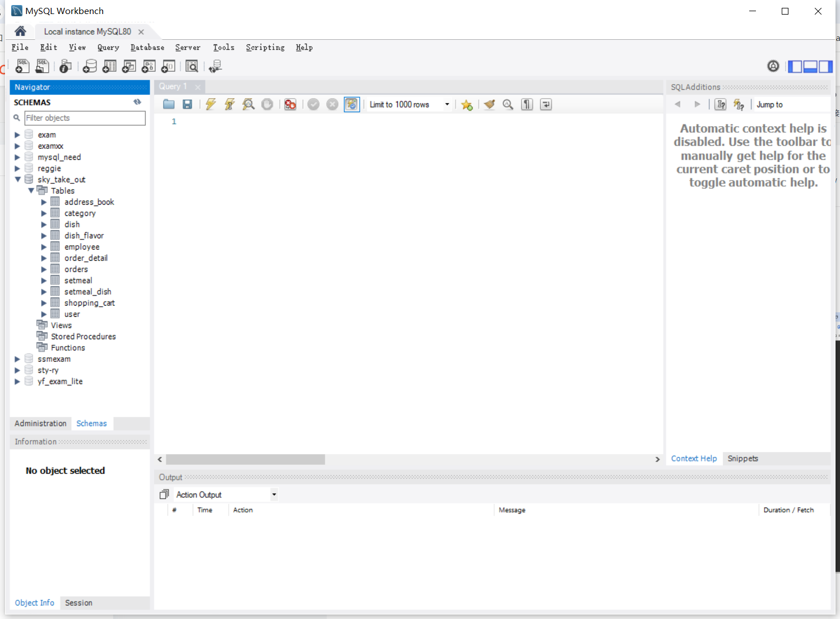Expand the reggie schema

tap(17, 168)
